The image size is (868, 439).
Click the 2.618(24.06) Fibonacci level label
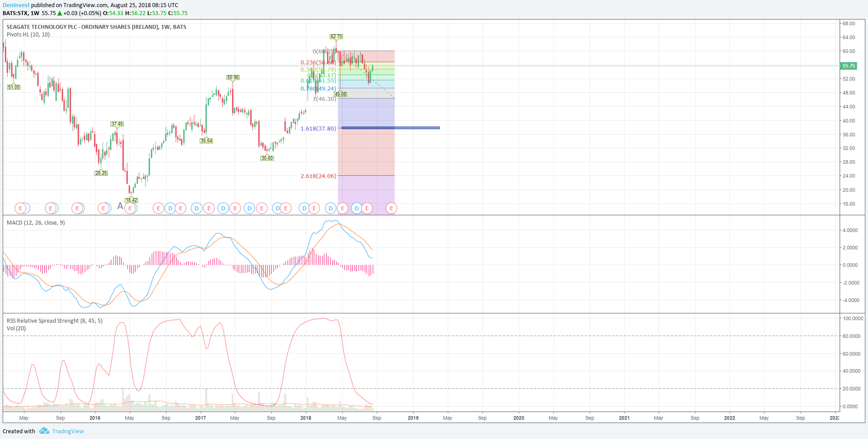pyautogui.click(x=318, y=176)
